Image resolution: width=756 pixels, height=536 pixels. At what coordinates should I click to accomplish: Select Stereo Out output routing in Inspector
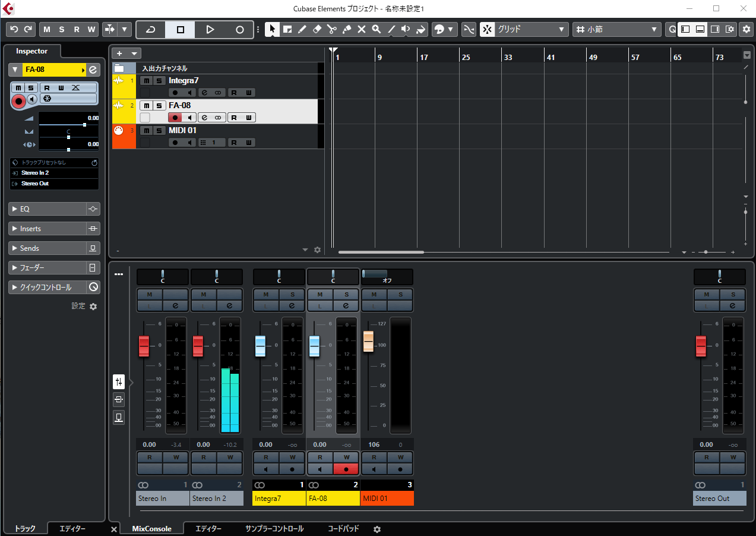[x=54, y=184]
